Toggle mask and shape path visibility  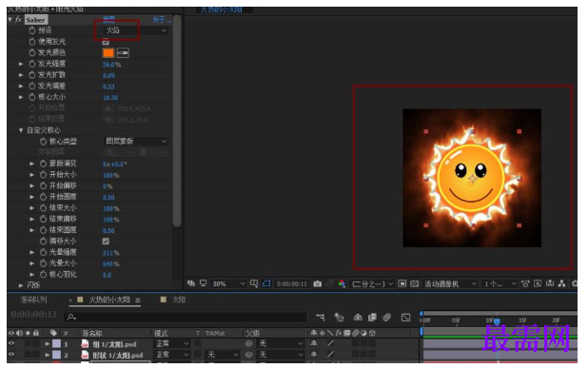[266, 283]
